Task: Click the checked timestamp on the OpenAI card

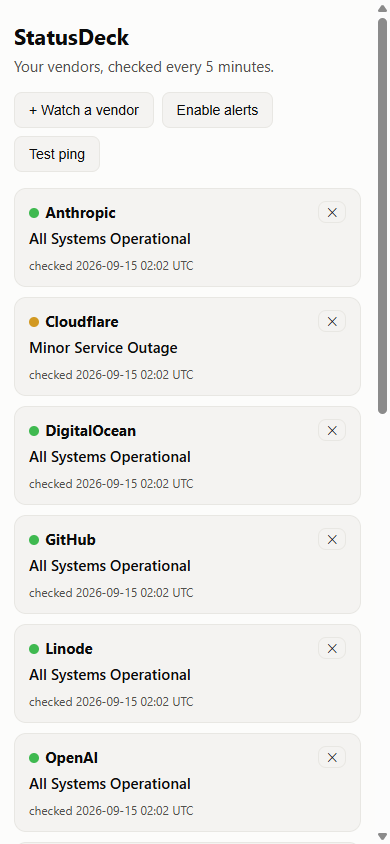Action: click(x=111, y=811)
